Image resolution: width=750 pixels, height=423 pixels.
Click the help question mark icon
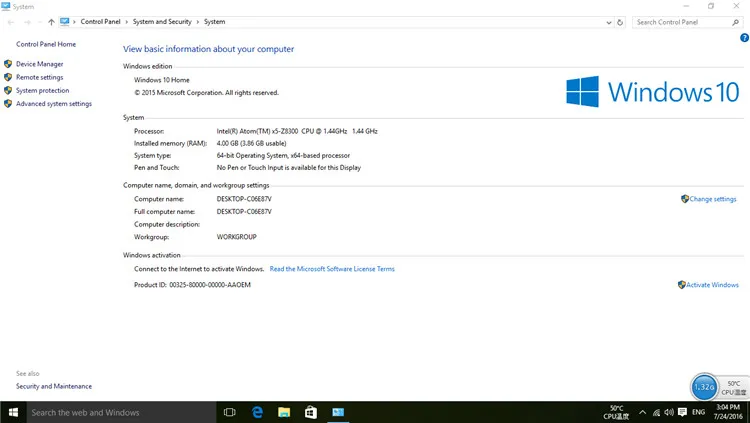pyautogui.click(x=744, y=38)
